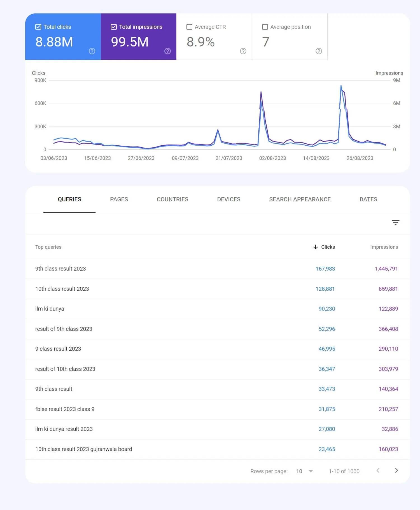
Task: Select the 'ilm ki dunya' query row
Action: [218, 309]
